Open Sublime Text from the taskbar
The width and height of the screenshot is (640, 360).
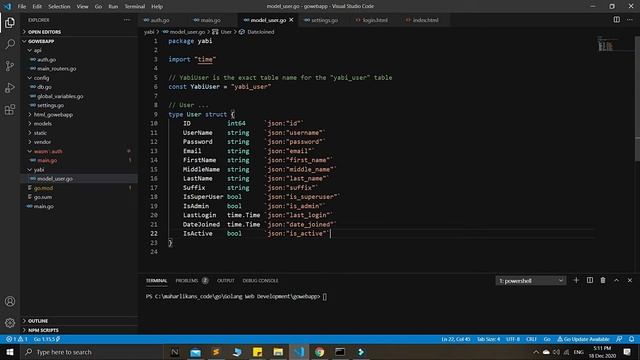[216, 352]
